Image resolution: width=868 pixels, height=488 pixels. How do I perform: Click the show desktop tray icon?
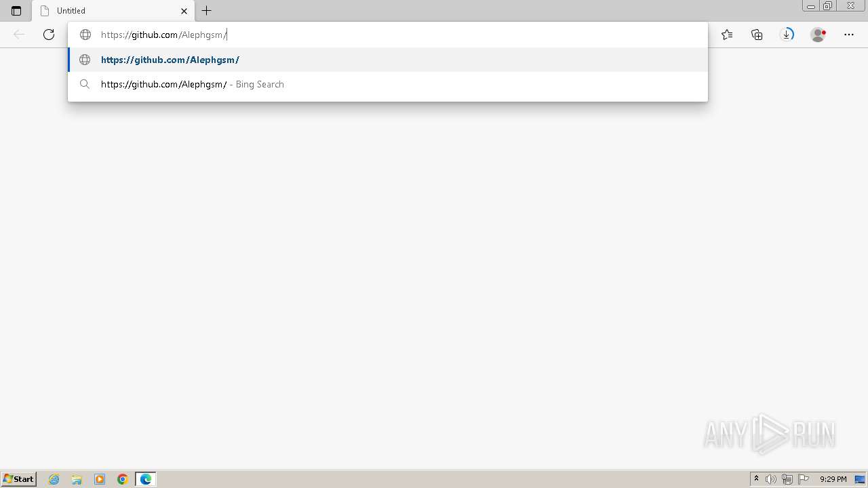pyautogui.click(x=860, y=479)
